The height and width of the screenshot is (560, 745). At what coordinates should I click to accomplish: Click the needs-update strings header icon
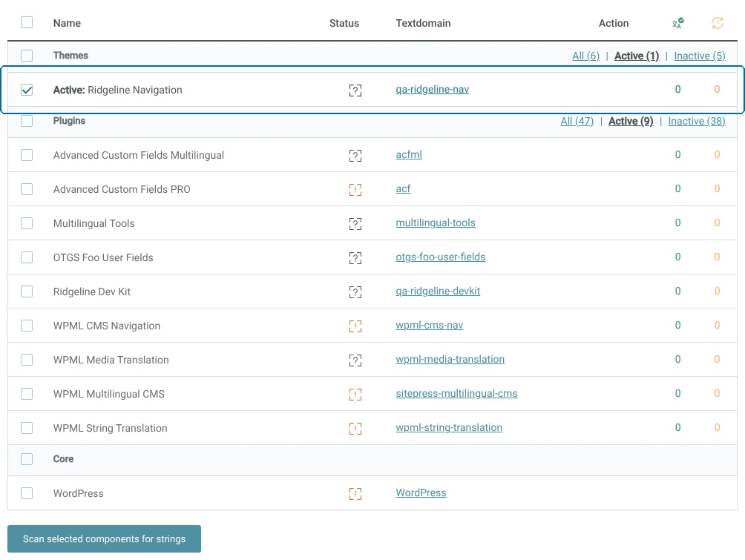point(718,23)
